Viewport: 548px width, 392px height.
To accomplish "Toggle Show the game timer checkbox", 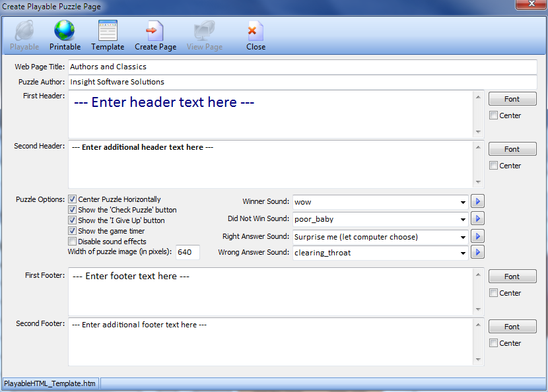I will tap(73, 231).
